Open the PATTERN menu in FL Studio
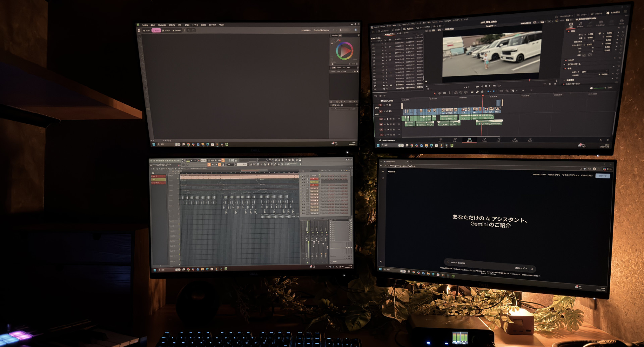Viewport: 644px width, 347px height. (162, 161)
